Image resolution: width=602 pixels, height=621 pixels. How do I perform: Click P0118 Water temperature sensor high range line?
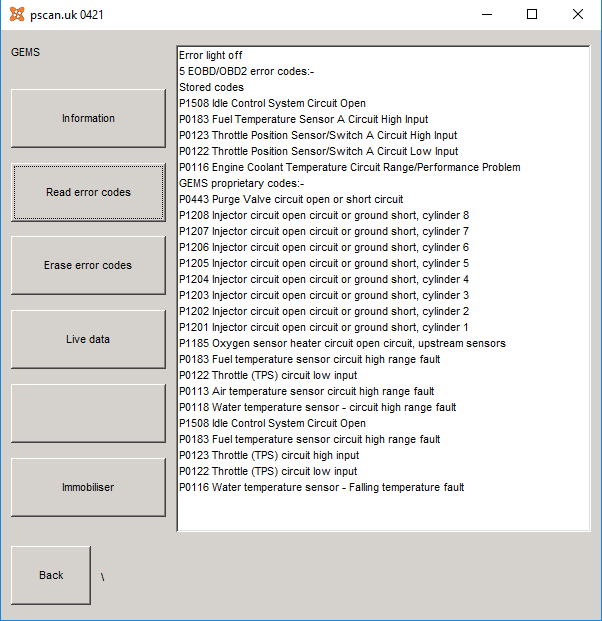(318, 408)
